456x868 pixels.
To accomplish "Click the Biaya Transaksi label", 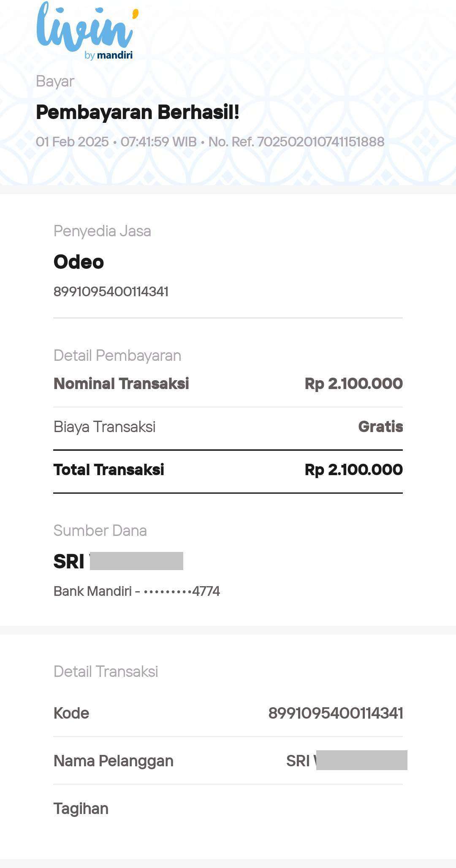I will [x=105, y=427].
